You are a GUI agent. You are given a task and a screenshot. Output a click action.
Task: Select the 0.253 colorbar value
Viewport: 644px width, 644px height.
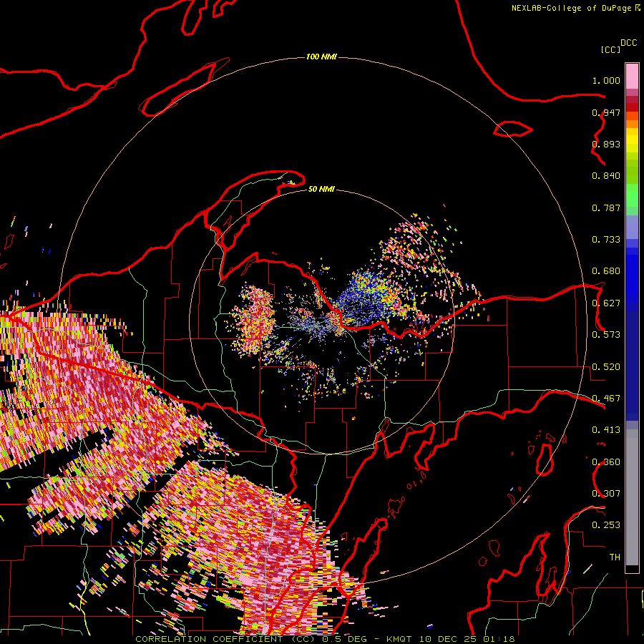(606, 525)
